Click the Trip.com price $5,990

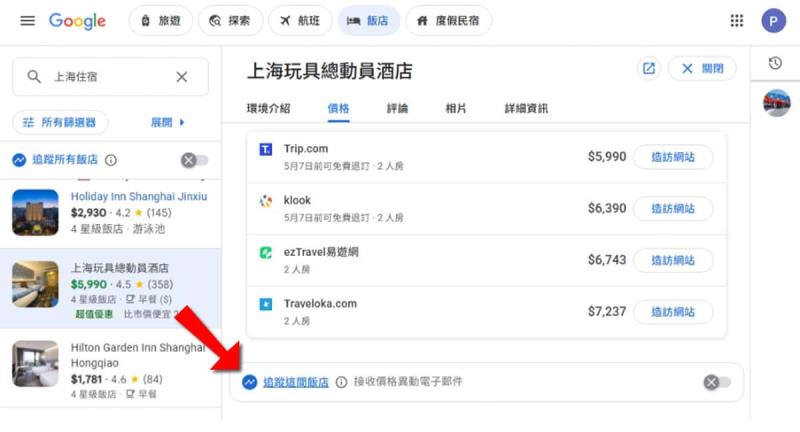pos(607,157)
